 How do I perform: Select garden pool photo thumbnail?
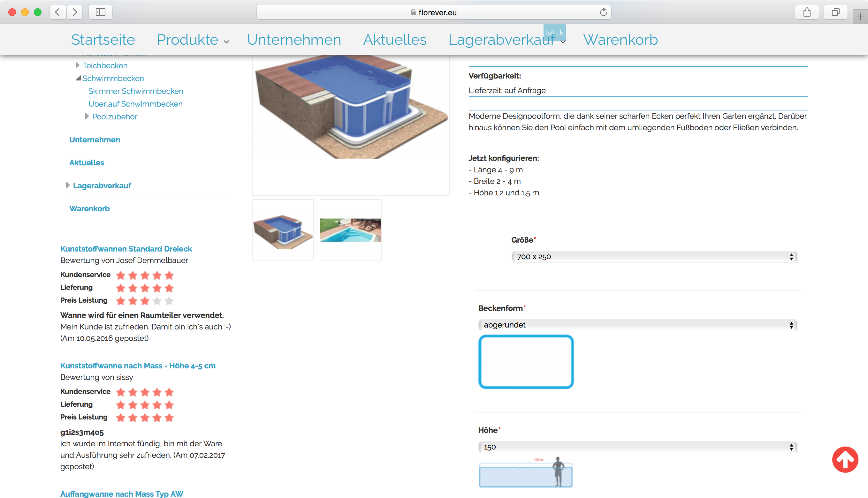tap(350, 230)
